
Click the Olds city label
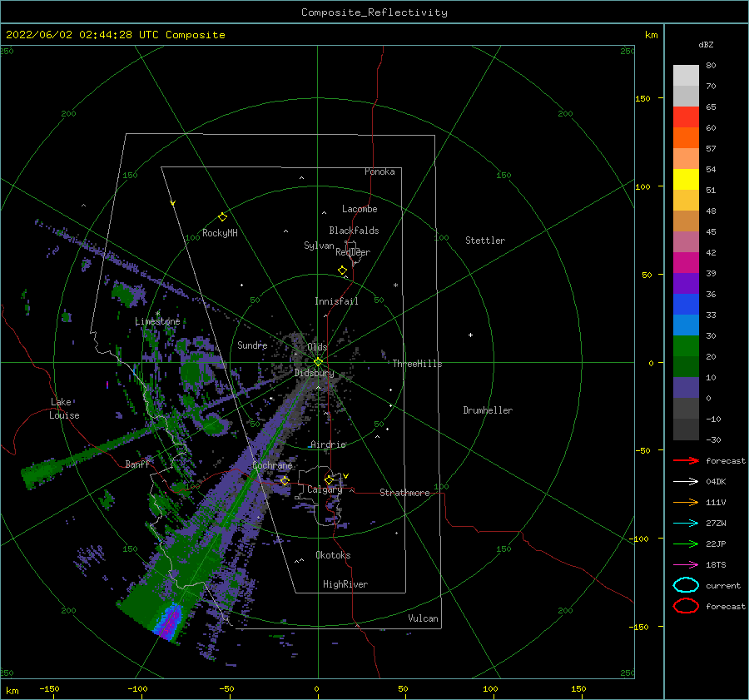pyautogui.click(x=317, y=347)
